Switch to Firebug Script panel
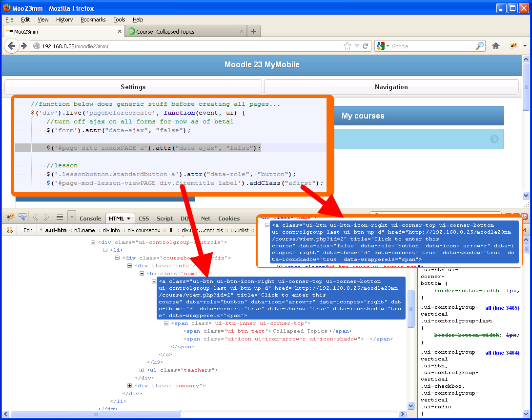This screenshot has height=420, width=532. (164, 219)
